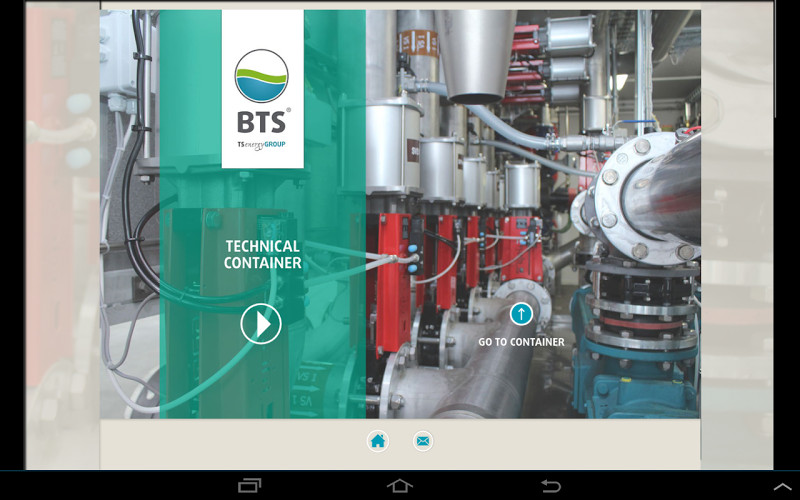Expand the navigation bar chevron
800x500 pixels.
point(783,487)
